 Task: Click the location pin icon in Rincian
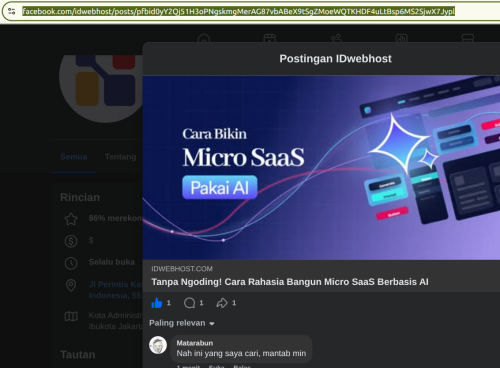(71, 285)
